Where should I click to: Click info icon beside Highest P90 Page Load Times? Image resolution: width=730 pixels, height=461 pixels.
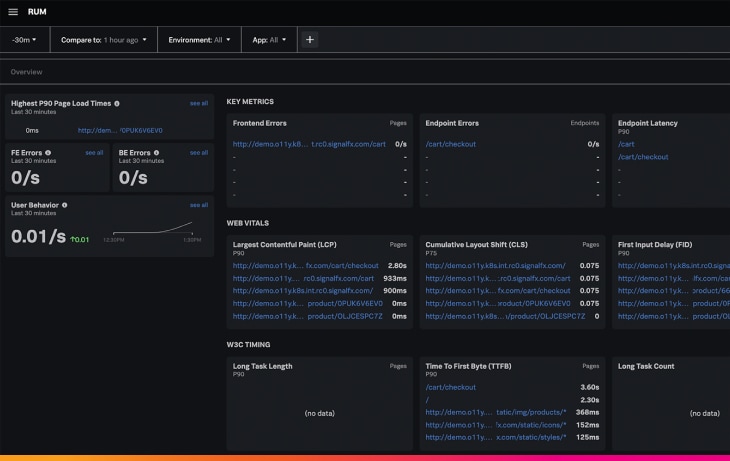click(117, 103)
